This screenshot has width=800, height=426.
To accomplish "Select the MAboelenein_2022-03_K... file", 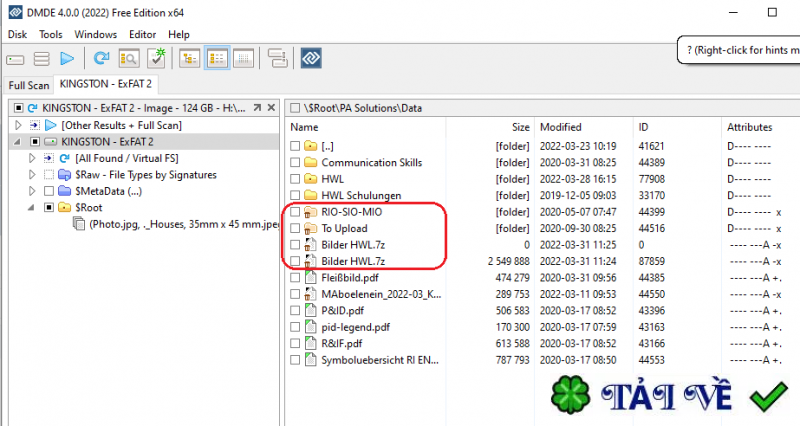I will click(x=381, y=294).
